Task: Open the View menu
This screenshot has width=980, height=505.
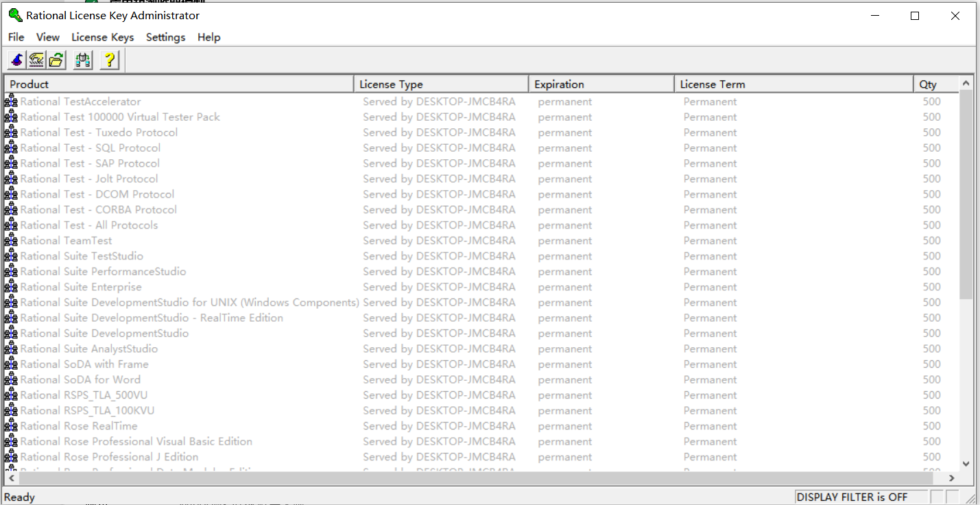Action: coord(48,37)
